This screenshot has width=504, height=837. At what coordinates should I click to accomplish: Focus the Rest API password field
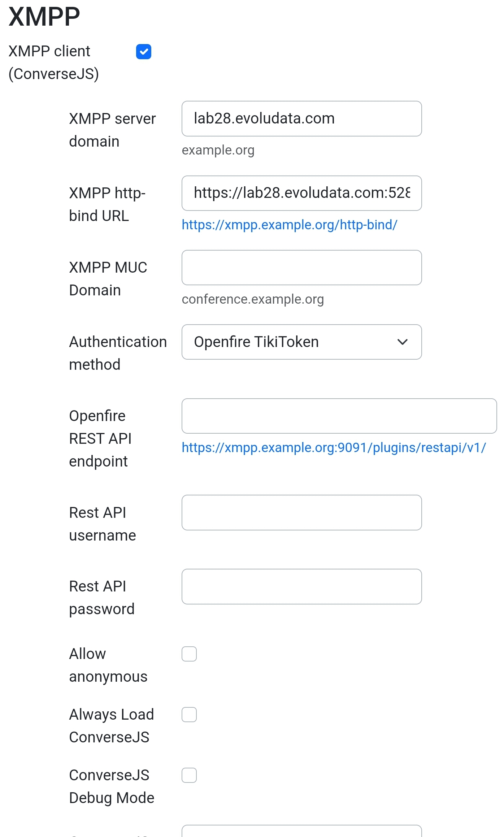(302, 587)
